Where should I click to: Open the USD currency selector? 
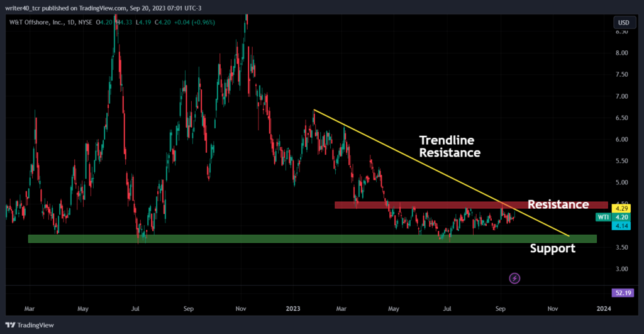[623, 23]
